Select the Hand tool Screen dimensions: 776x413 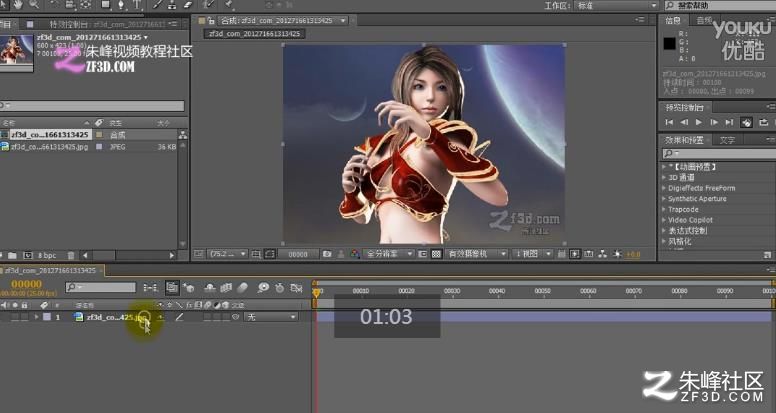[x=18, y=4]
